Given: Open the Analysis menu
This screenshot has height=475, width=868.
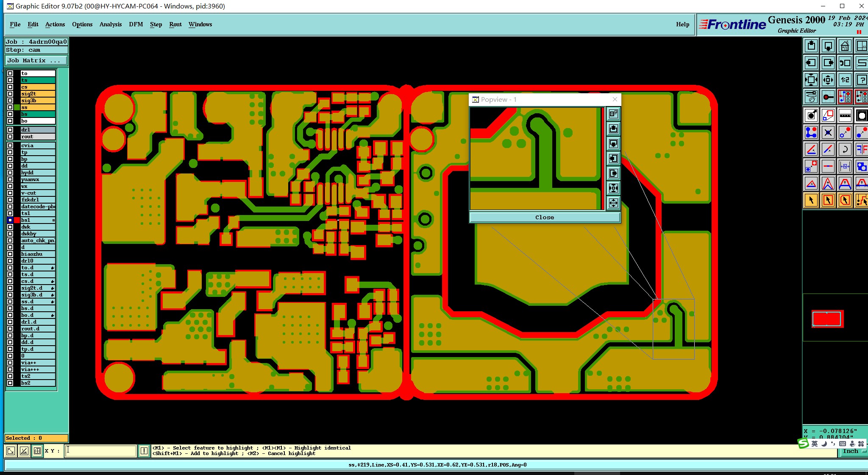Looking at the screenshot, I should pyautogui.click(x=110, y=24).
